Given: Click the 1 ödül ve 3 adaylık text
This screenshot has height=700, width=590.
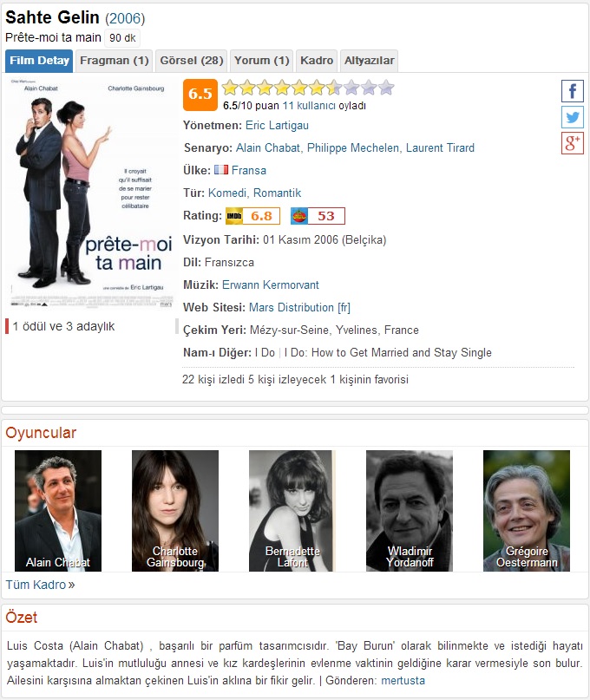Looking at the screenshot, I should 64,326.
